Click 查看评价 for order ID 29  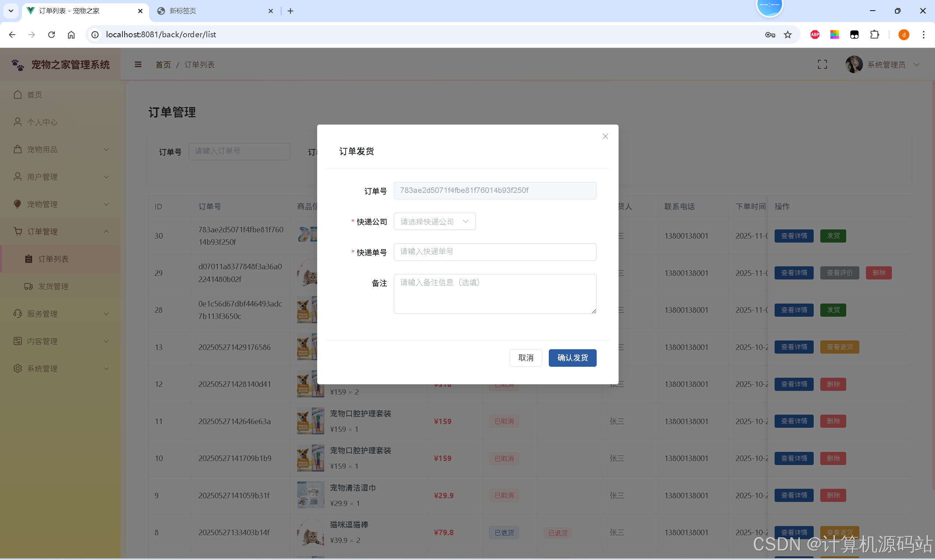pyautogui.click(x=840, y=273)
